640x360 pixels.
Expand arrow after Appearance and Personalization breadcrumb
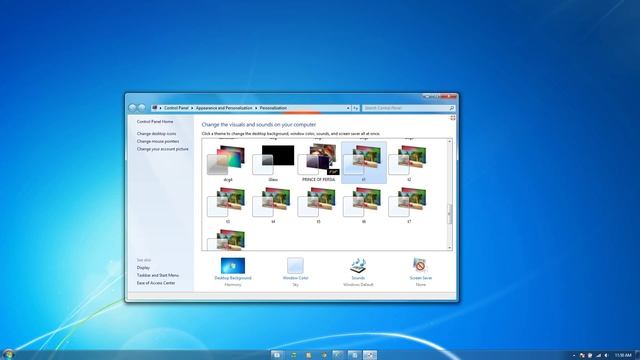[256, 108]
